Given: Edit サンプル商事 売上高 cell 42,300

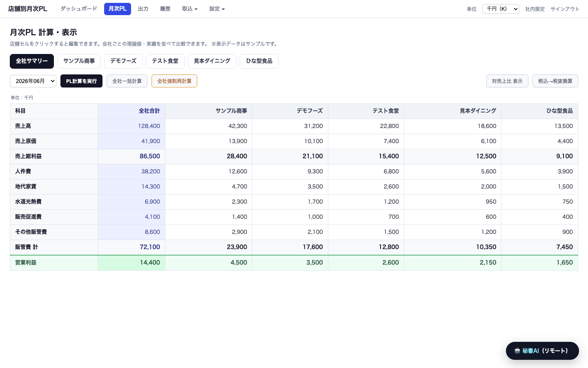Looking at the screenshot, I should pyautogui.click(x=209, y=126).
